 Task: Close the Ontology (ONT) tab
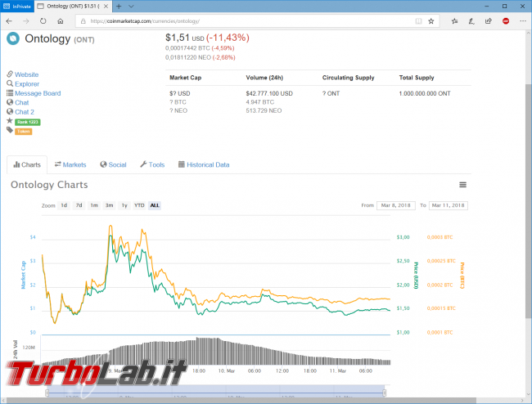coord(106,6)
